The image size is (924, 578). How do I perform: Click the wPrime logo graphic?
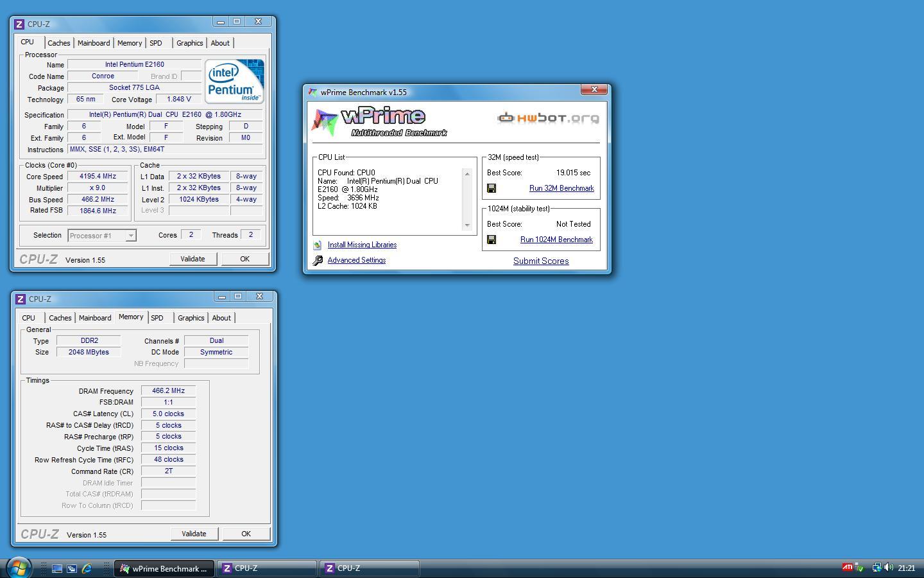pos(379,122)
